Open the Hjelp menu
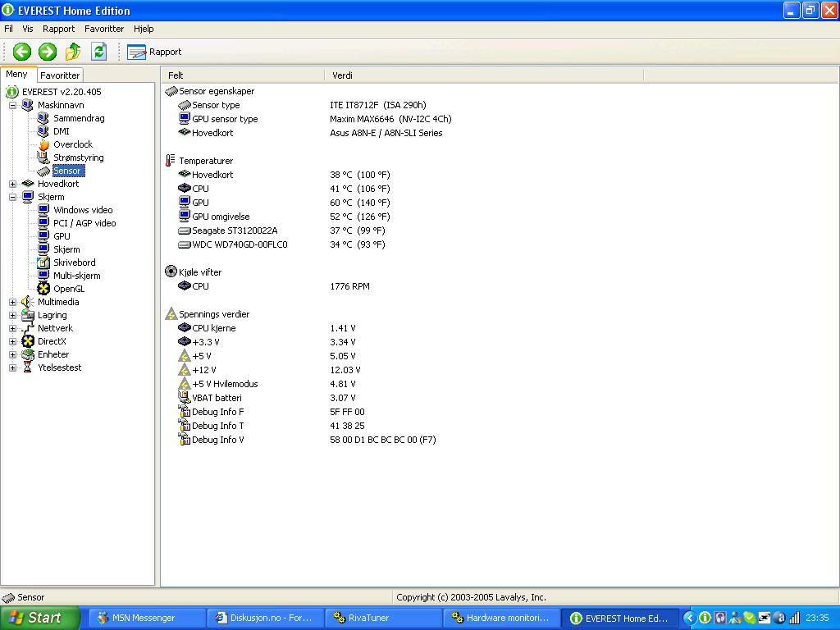Viewport: 840px width, 630px height. (x=144, y=29)
